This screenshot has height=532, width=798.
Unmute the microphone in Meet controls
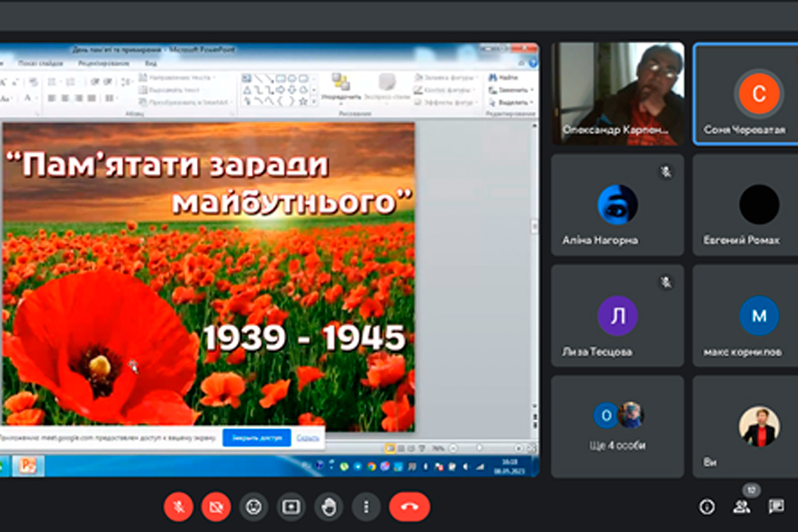pos(178,506)
